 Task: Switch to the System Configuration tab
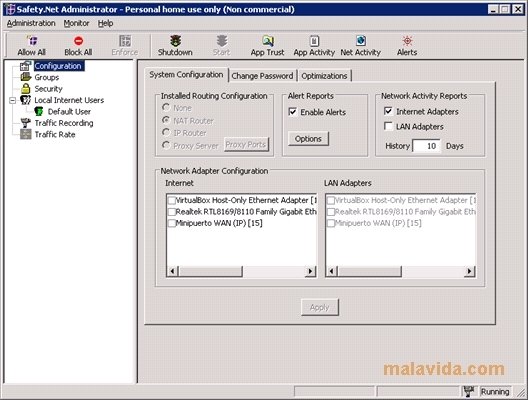pos(186,75)
